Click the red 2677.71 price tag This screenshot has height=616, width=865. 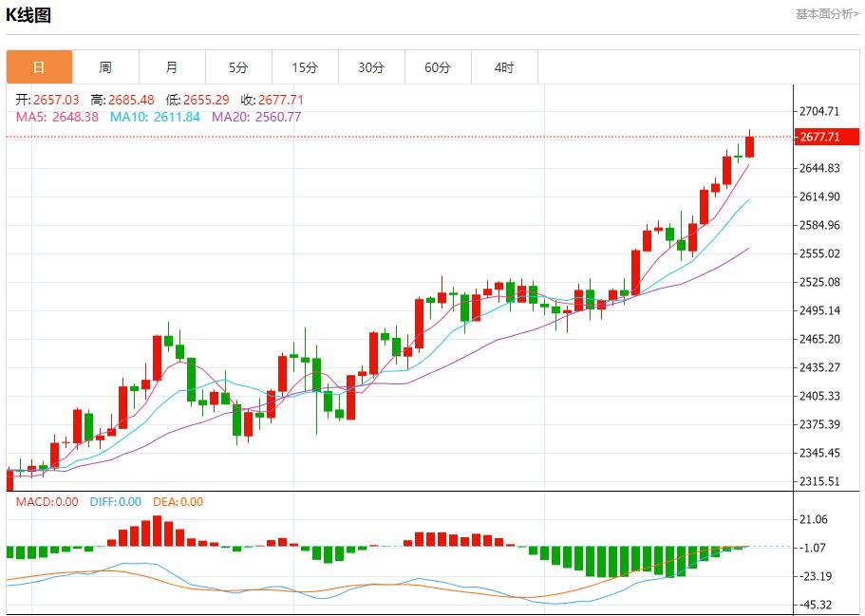[825, 138]
